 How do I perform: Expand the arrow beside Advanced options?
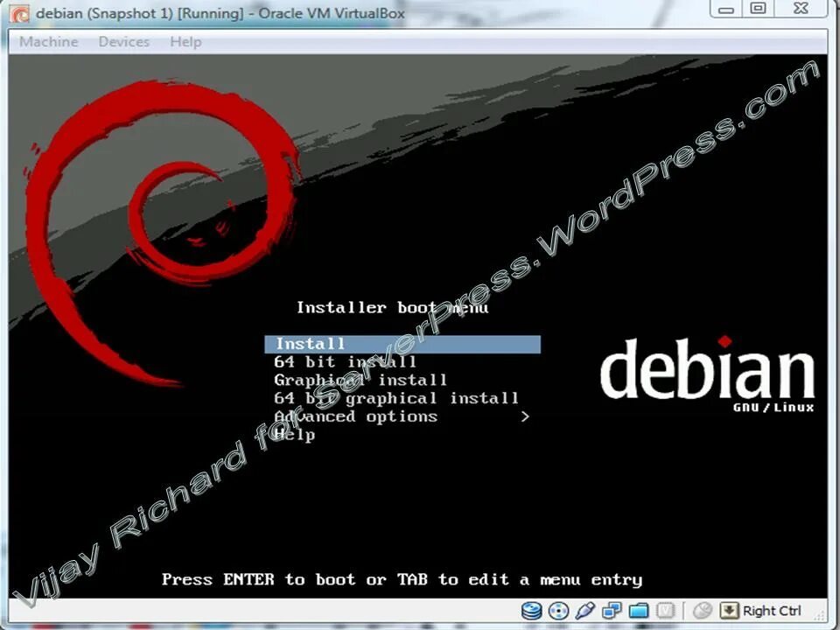(x=525, y=416)
